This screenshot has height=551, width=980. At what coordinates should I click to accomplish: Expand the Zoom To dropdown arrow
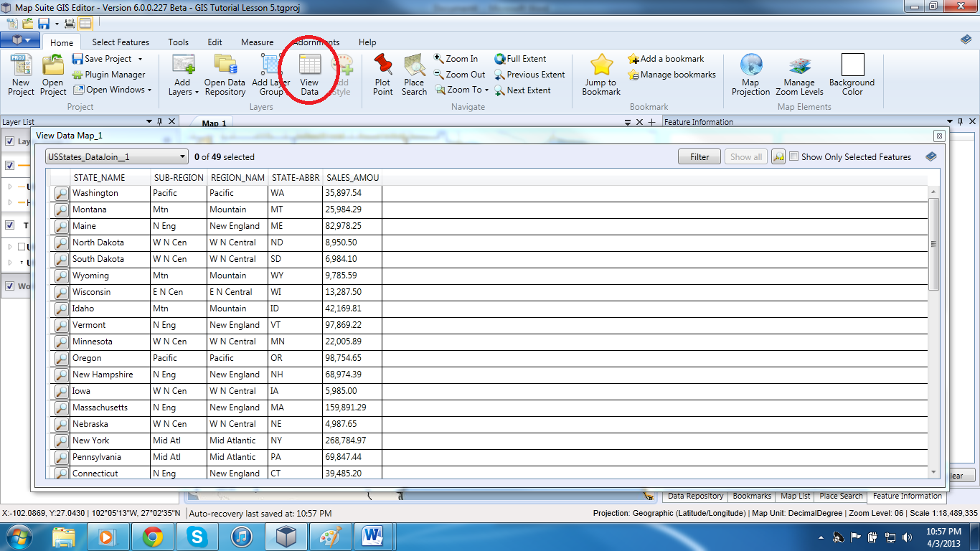tap(486, 90)
